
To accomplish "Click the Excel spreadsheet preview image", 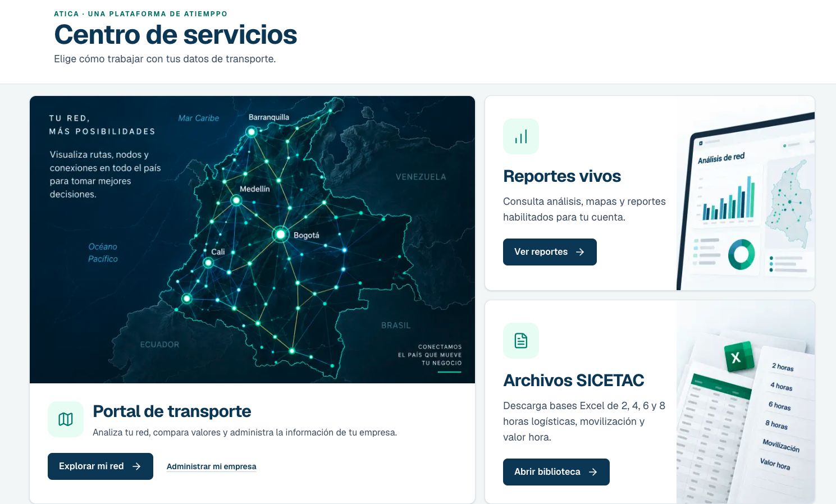I will pyautogui.click(x=746, y=402).
